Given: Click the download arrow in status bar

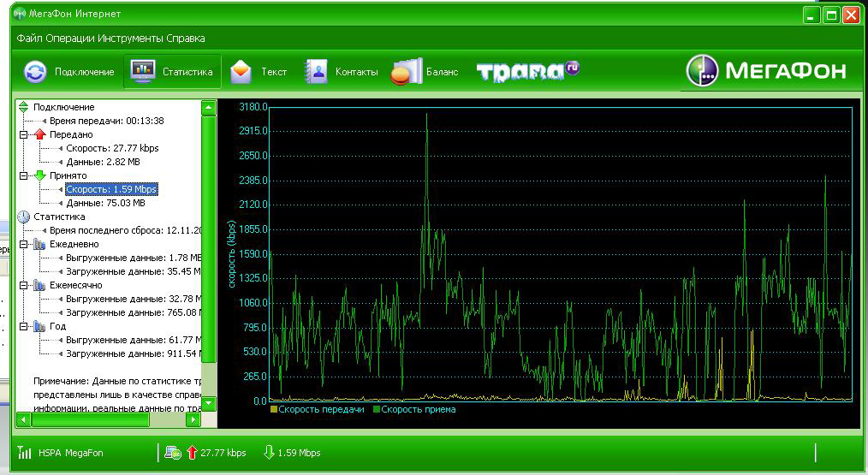Looking at the screenshot, I should tap(269, 452).
